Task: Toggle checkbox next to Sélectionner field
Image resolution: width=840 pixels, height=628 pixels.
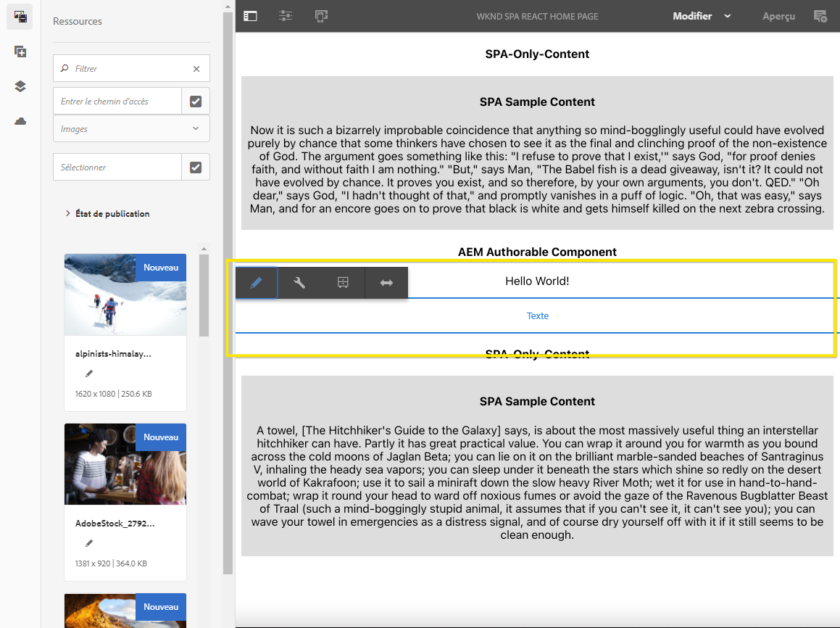Action: (196, 168)
